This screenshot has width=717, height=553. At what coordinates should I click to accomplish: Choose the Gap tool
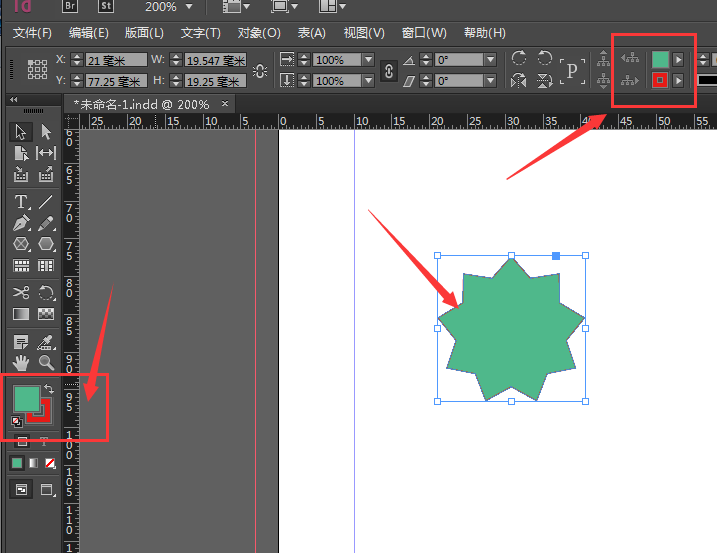[46, 153]
